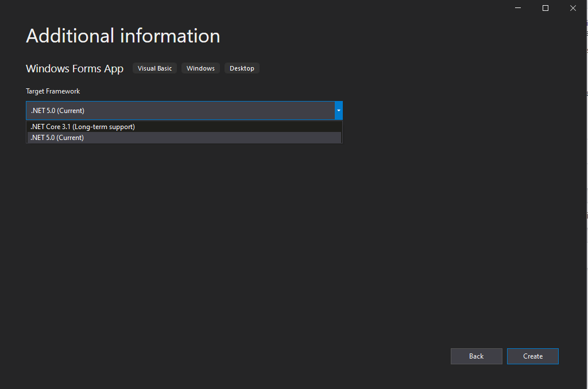
Task: Click the Windows tag
Action: tap(200, 68)
